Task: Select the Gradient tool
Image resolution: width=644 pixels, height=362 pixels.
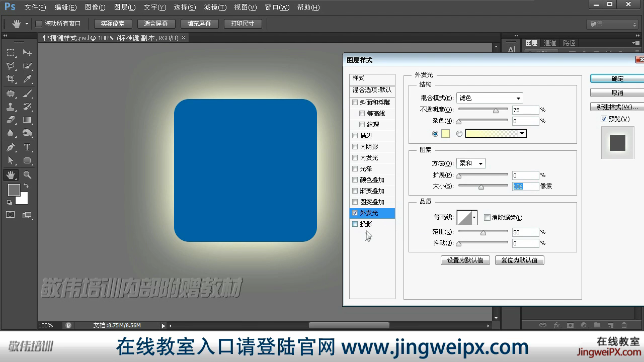Action: (x=27, y=120)
